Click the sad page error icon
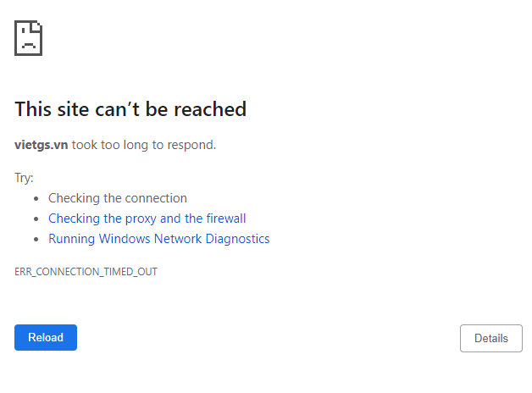Viewport: 532px width, 393px height. (x=28, y=38)
